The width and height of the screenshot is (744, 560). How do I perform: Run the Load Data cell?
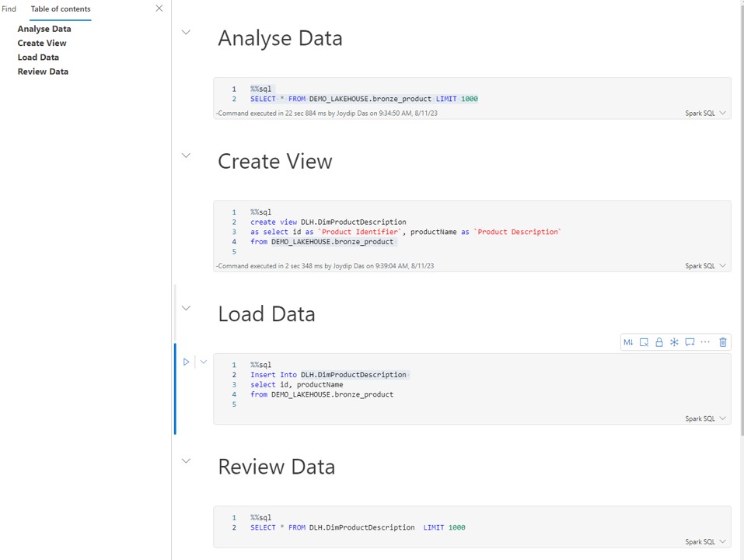click(186, 362)
